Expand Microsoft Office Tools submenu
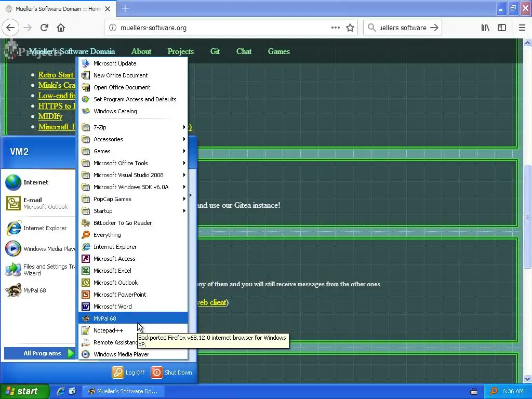The height and width of the screenshot is (399, 532). pos(134,163)
